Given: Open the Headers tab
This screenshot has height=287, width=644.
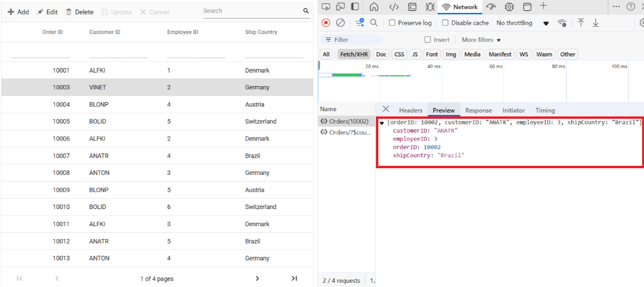Looking at the screenshot, I should coord(411,110).
